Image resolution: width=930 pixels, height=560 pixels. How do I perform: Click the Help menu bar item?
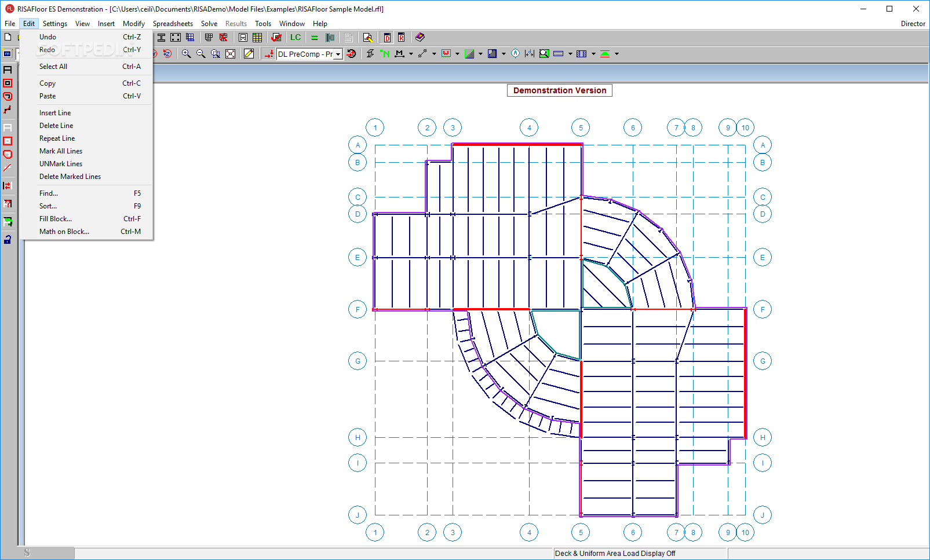pos(320,24)
